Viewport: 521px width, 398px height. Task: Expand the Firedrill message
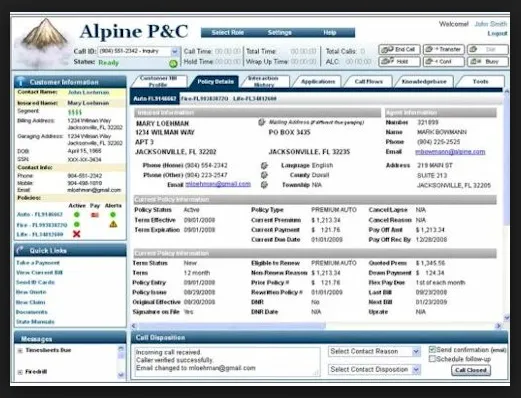[x=20, y=372]
